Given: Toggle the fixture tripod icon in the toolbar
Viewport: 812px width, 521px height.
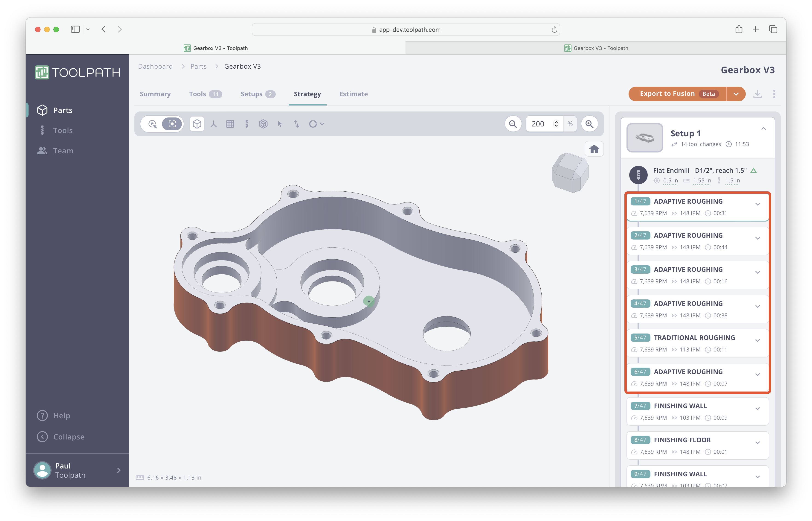Looking at the screenshot, I should tap(214, 124).
